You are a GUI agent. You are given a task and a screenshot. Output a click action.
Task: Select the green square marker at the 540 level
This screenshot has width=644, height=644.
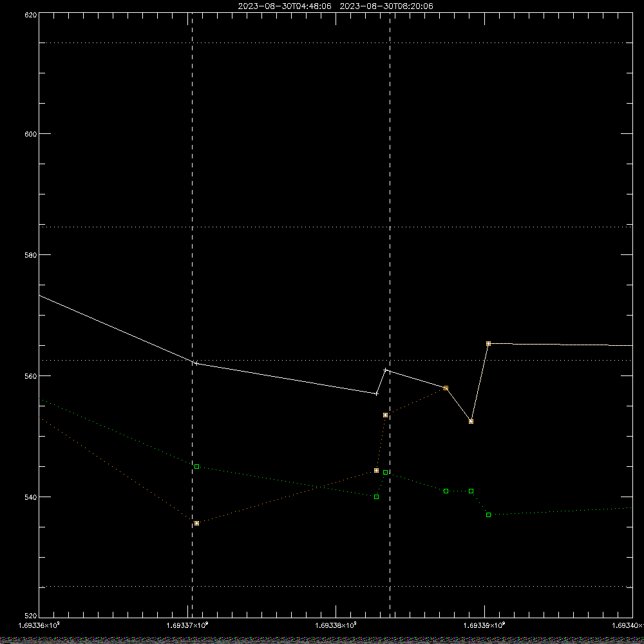coord(377,497)
